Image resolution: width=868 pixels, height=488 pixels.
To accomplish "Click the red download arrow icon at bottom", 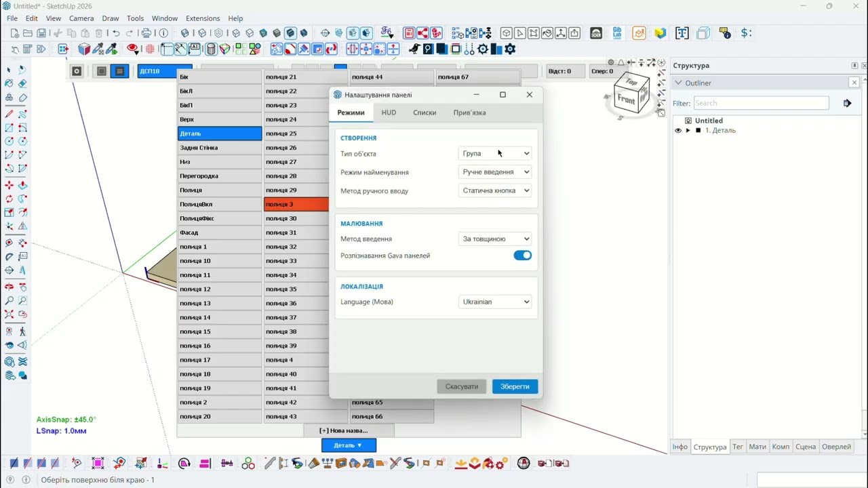I will (461, 464).
